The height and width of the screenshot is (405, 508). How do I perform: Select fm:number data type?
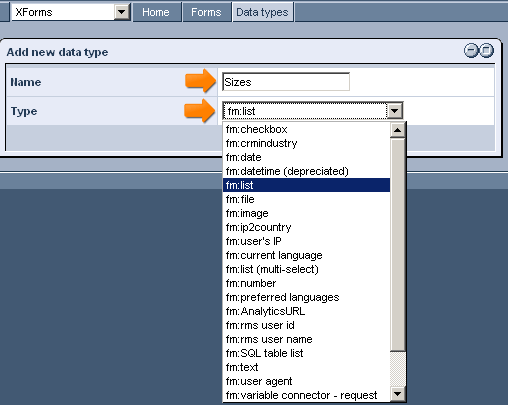tap(306, 283)
